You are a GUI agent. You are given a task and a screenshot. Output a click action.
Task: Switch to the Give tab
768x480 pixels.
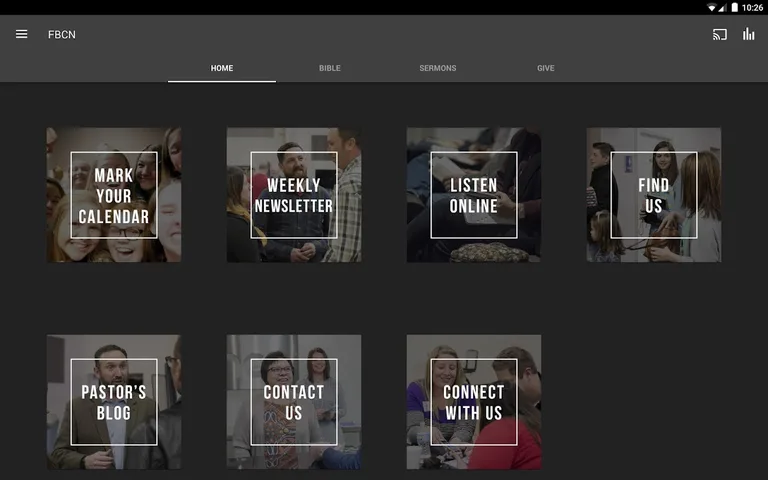(x=546, y=68)
